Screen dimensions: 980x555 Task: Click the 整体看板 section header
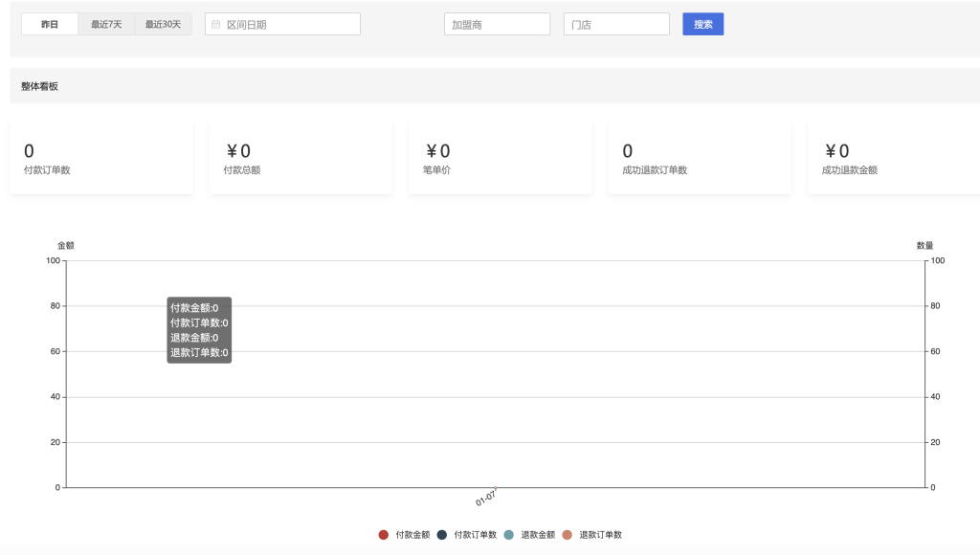40,86
